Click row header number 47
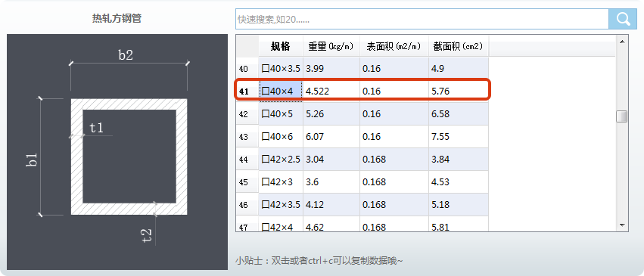 [x=247, y=224]
